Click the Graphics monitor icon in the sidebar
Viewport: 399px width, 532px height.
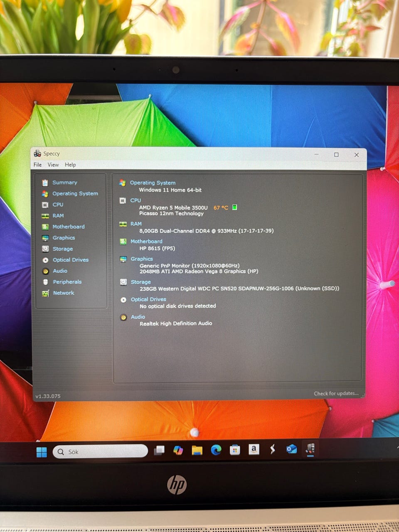[45, 238]
